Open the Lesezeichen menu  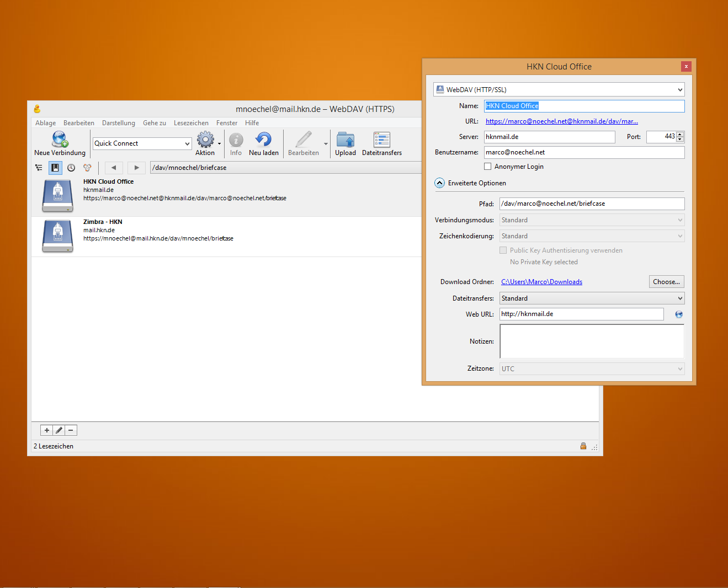click(191, 123)
